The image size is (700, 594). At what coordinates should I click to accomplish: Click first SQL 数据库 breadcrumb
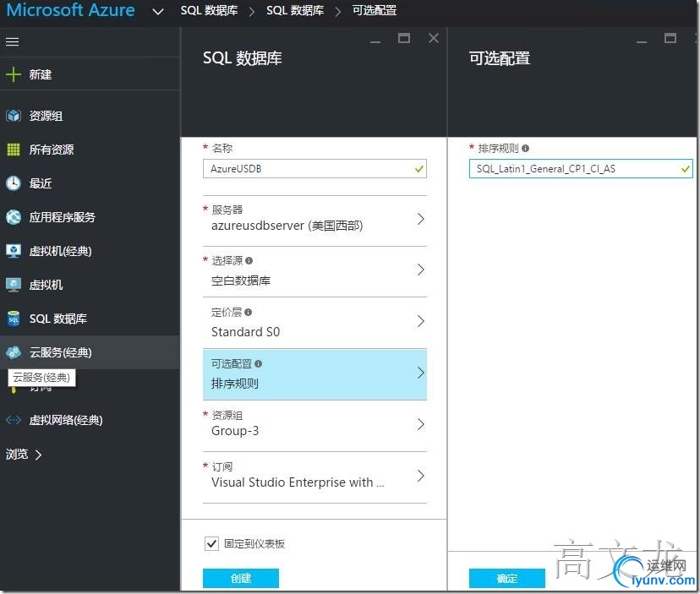point(209,10)
